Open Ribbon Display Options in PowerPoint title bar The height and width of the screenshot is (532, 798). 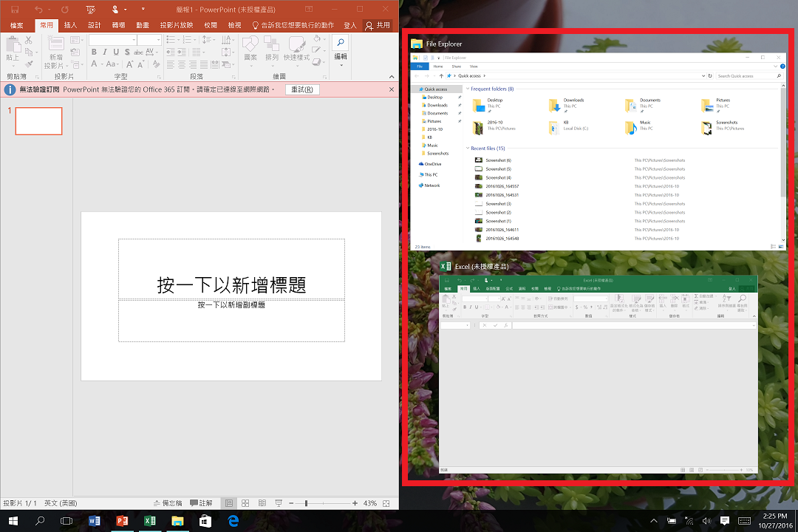[x=309, y=9]
